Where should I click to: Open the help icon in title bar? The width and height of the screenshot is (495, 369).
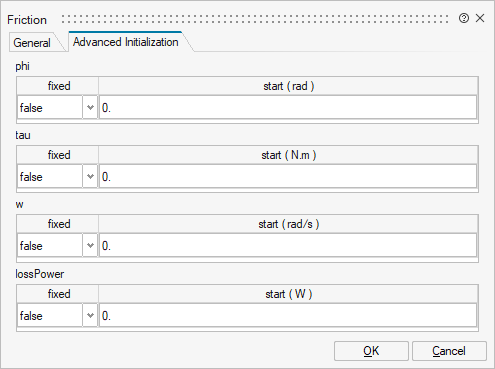pyautogui.click(x=464, y=18)
